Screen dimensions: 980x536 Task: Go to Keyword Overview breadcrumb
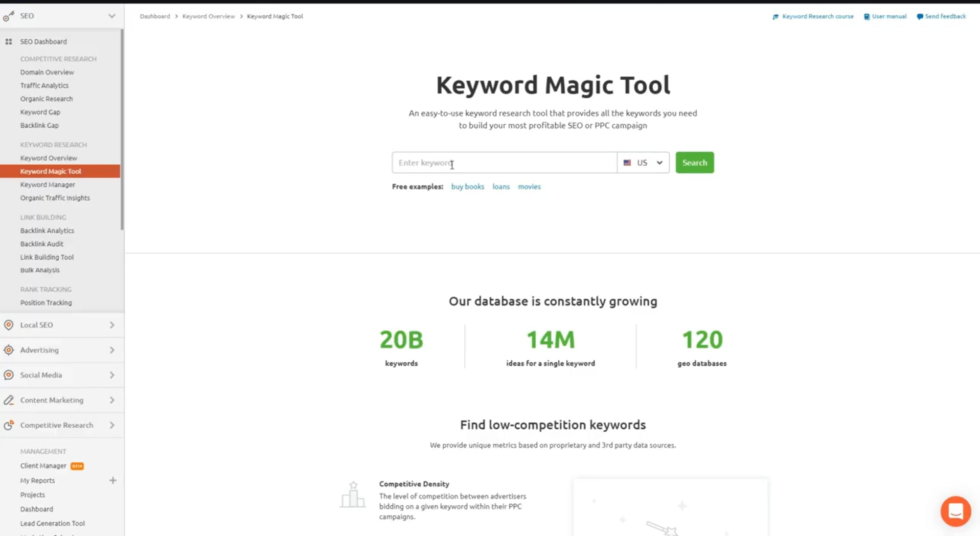[209, 16]
